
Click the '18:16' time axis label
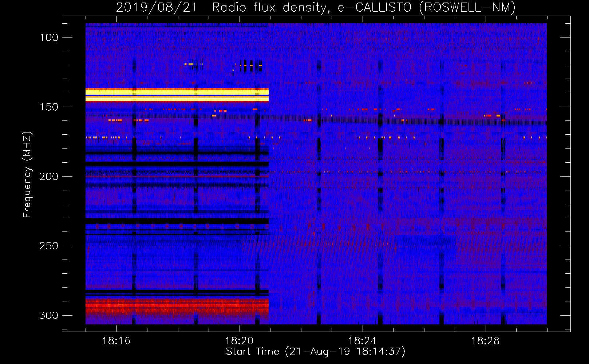coord(116,341)
